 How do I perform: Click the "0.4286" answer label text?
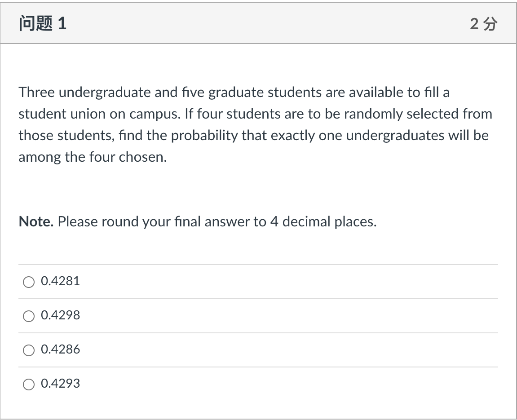pyautogui.click(x=60, y=349)
